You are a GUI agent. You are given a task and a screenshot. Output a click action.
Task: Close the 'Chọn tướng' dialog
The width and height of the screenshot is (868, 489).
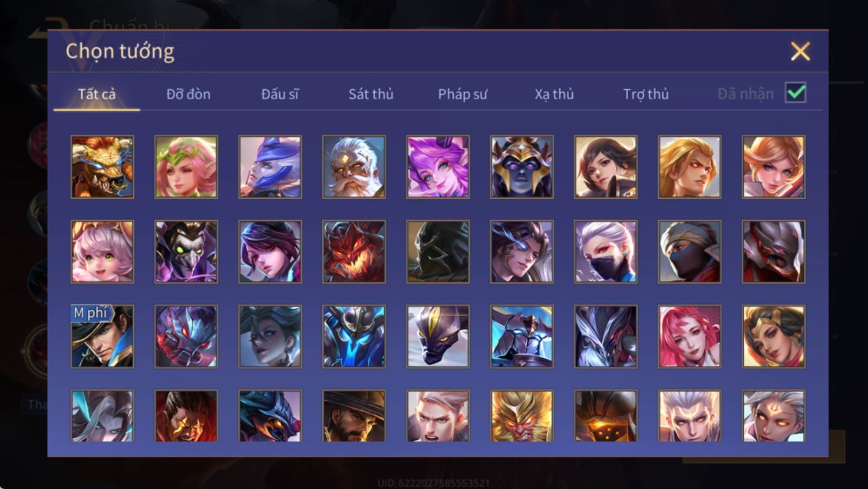pos(800,51)
